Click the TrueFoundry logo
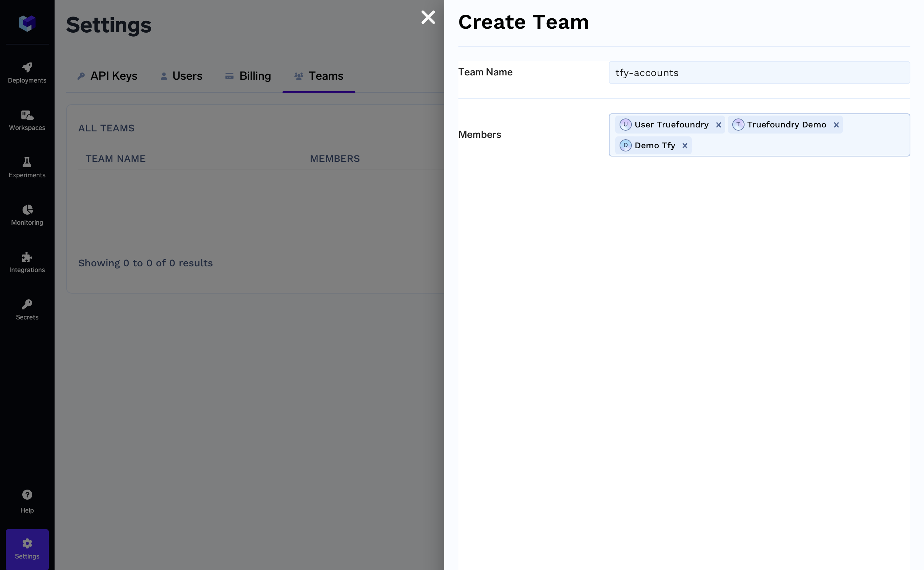 click(x=27, y=23)
